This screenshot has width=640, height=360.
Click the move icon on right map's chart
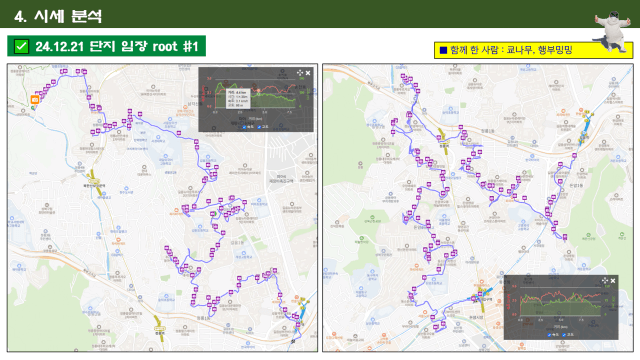pyautogui.click(x=605, y=280)
